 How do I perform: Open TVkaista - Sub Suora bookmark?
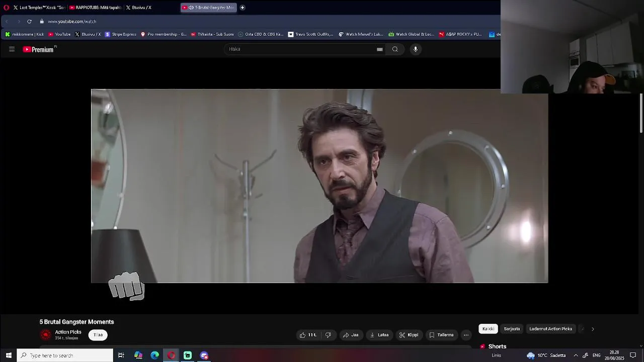[x=212, y=34]
